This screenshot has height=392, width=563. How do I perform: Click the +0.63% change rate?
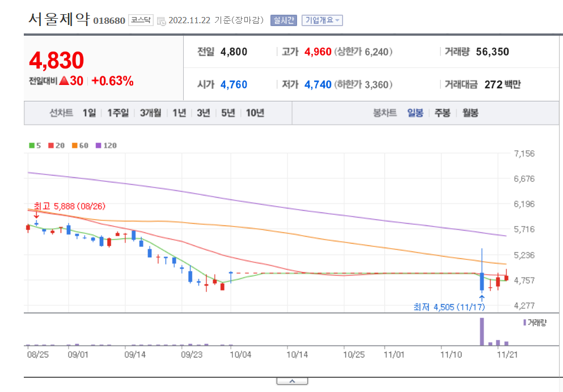tap(113, 81)
